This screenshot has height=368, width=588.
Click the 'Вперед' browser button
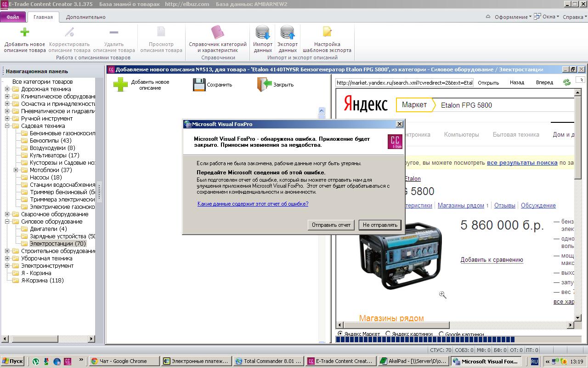pyautogui.click(x=544, y=83)
